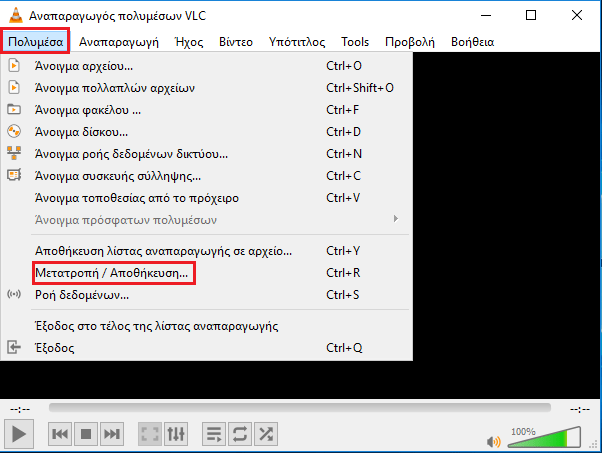Viewport: 602px width, 453px height.
Task: Click the elapsed time label at left
Action: tap(20, 410)
